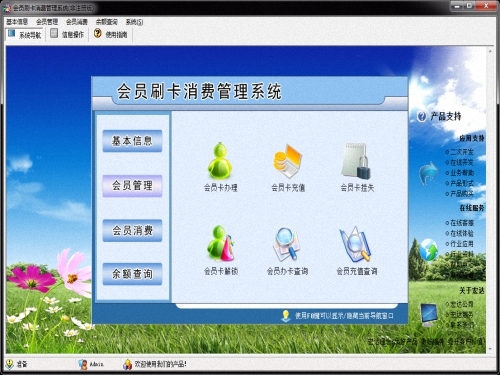Click the lightbulb tip icon in navigation footer
This screenshot has width=500, height=375.
click(x=286, y=316)
